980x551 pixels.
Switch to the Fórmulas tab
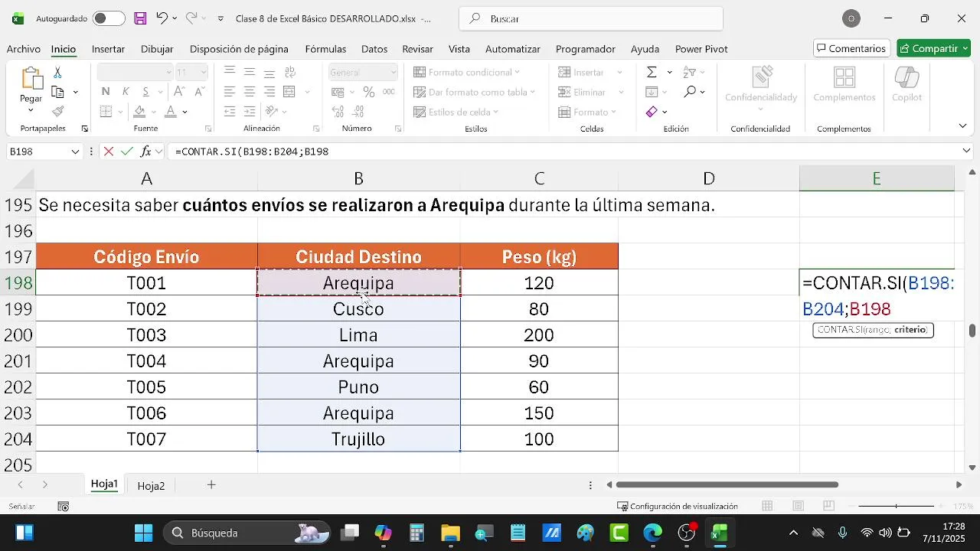[x=325, y=49]
